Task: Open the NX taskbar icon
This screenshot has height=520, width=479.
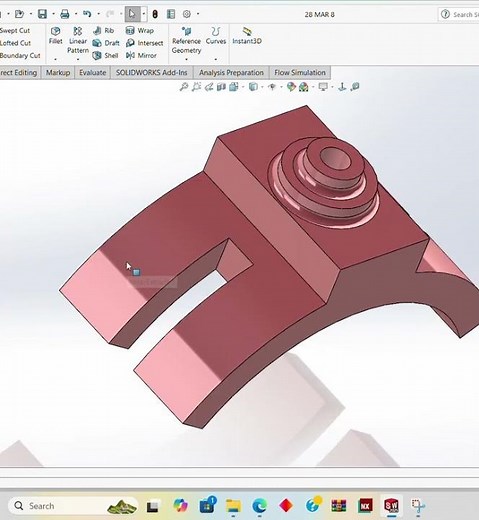Action: tap(365, 506)
